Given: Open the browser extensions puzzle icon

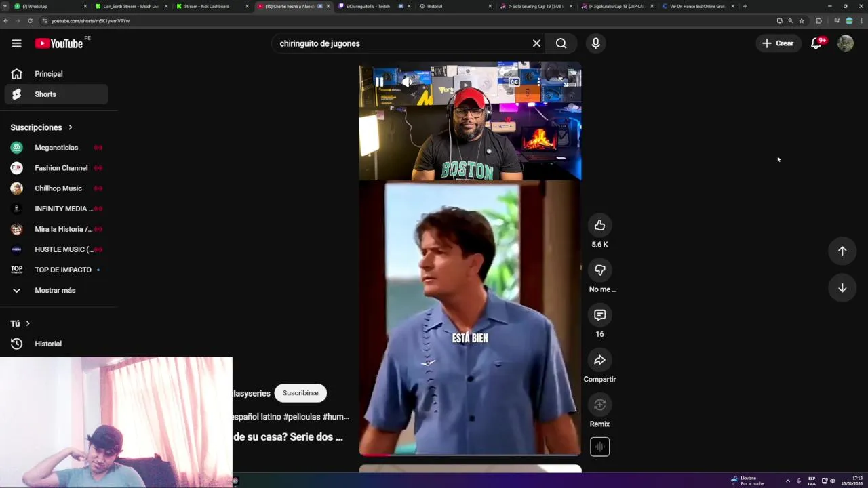Looking at the screenshot, I should (818, 21).
